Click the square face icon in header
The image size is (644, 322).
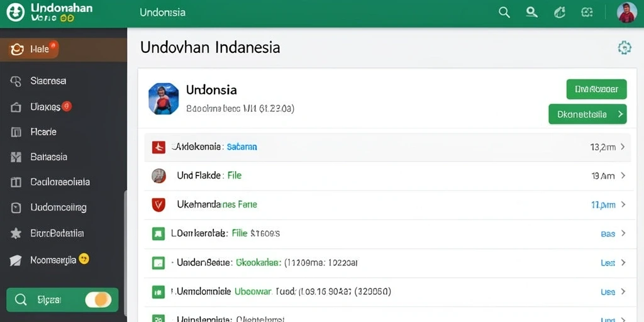click(587, 13)
